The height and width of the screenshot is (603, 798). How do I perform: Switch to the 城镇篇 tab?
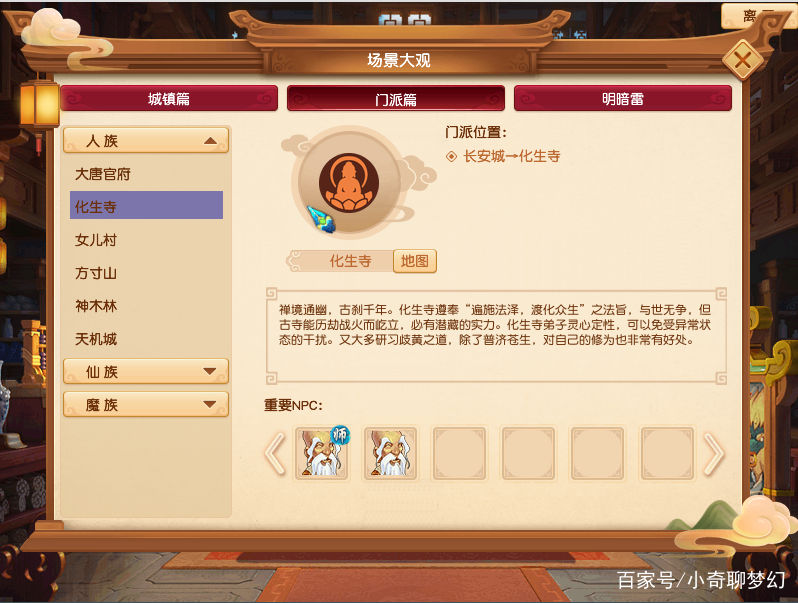click(x=169, y=98)
